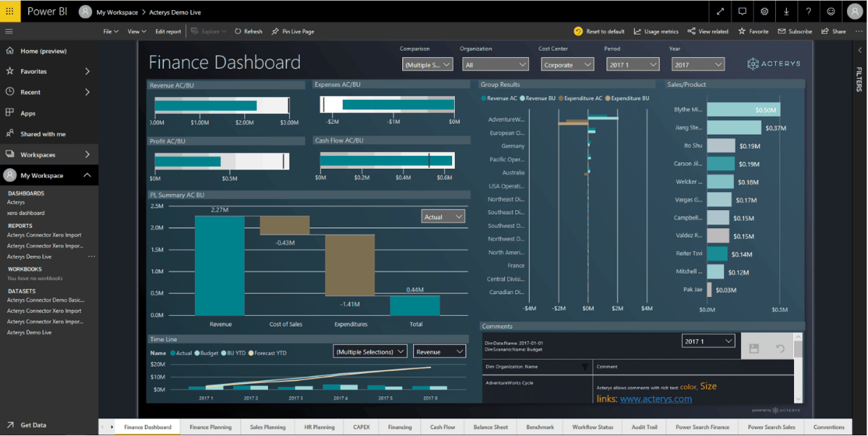
Task: Open the settings gear icon
Action: click(764, 11)
